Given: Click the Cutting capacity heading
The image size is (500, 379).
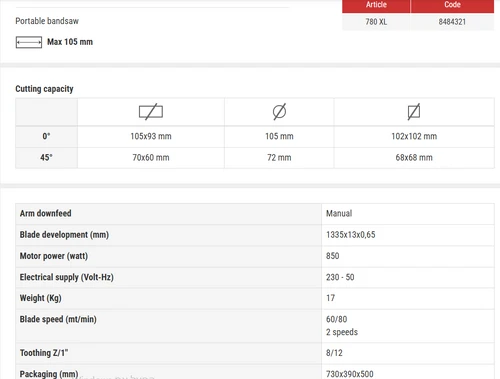Looking at the screenshot, I should [x=44, y=89].
